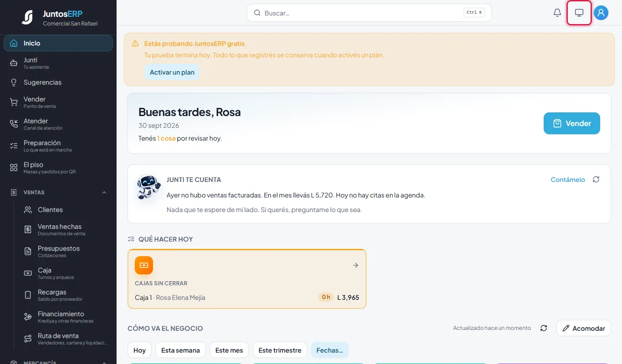Open Atender canal de atención
Image resolution: width=622 pixels, height=364 pixels.
tap(58, 124)
